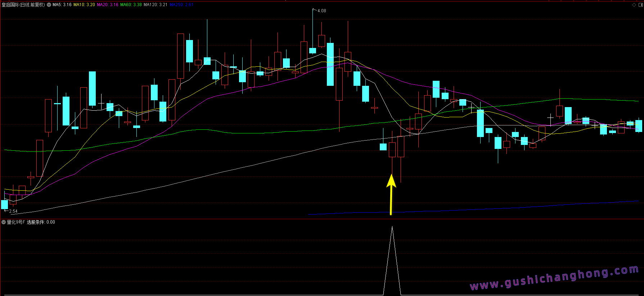Select the green MA60: 3.38 label
Viewport: 644px width, 296px height.
coord(131,5)
